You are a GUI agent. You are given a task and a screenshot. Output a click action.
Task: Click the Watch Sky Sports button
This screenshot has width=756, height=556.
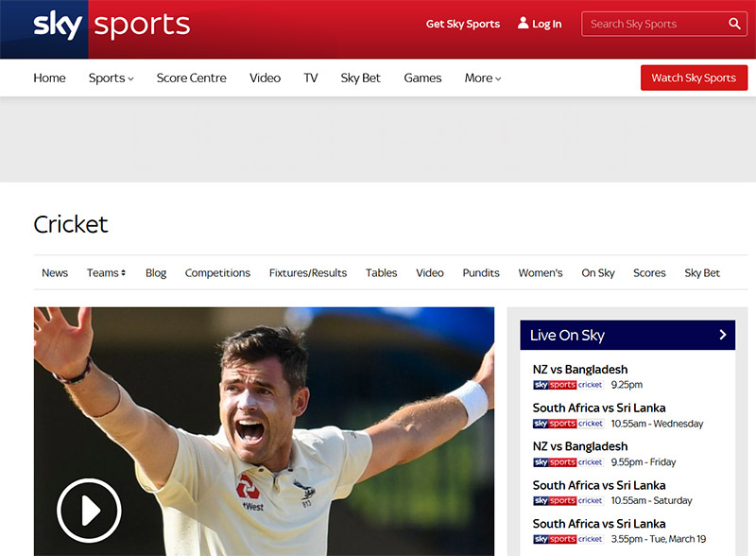(x=694, y=78)
